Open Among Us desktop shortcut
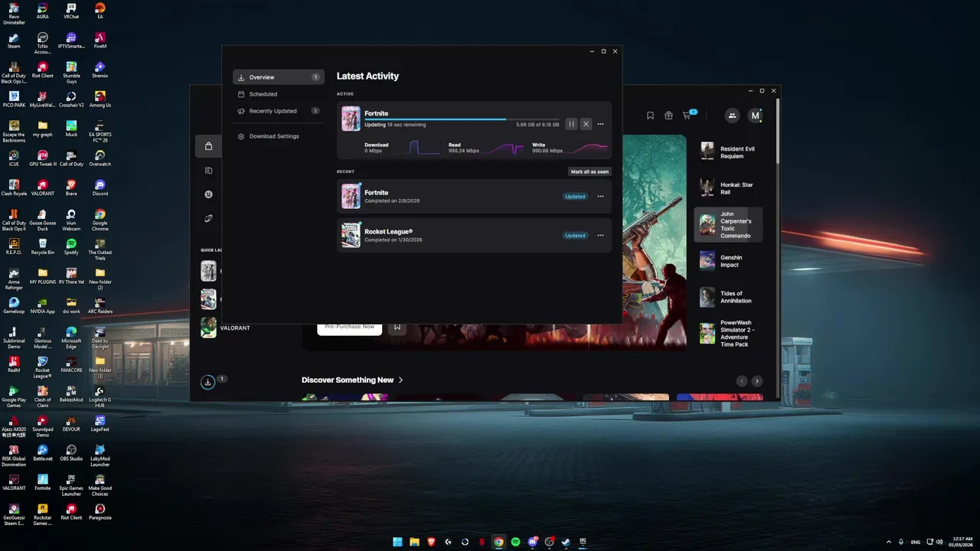Image resolution: width=980 pixels, height=551 pixels. pyautogui.click(x=100, y=99)
